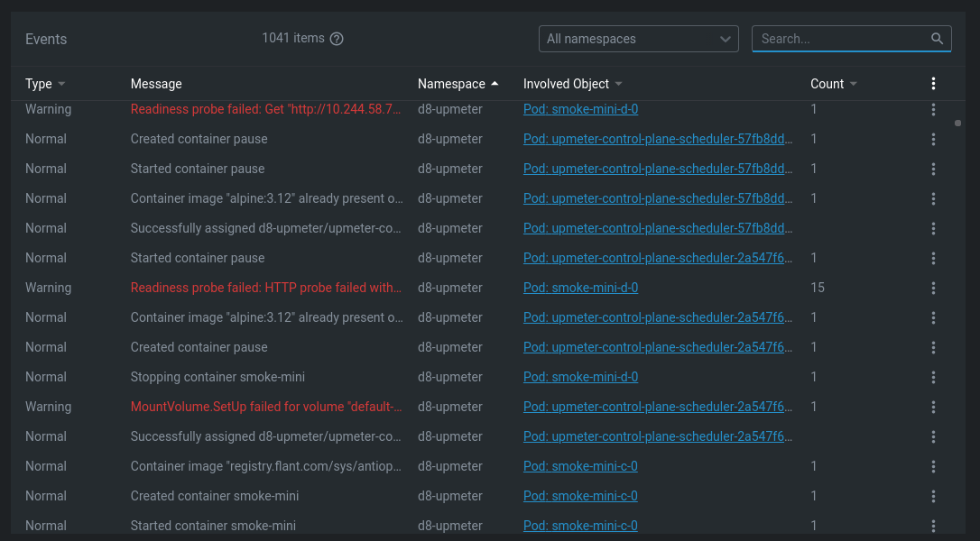
Task: Open actions menu for Created container smoke-mini row
Action: (933, 496)
